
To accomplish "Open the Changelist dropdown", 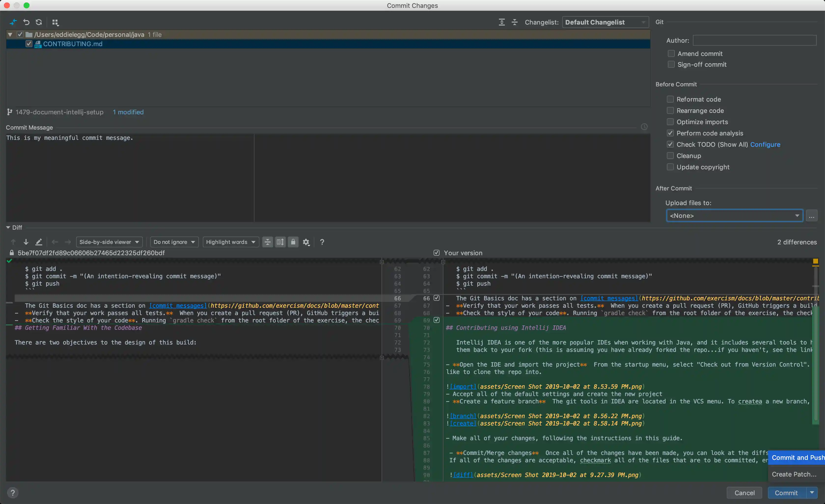I will pyautogui.click(x=605, y=22).
